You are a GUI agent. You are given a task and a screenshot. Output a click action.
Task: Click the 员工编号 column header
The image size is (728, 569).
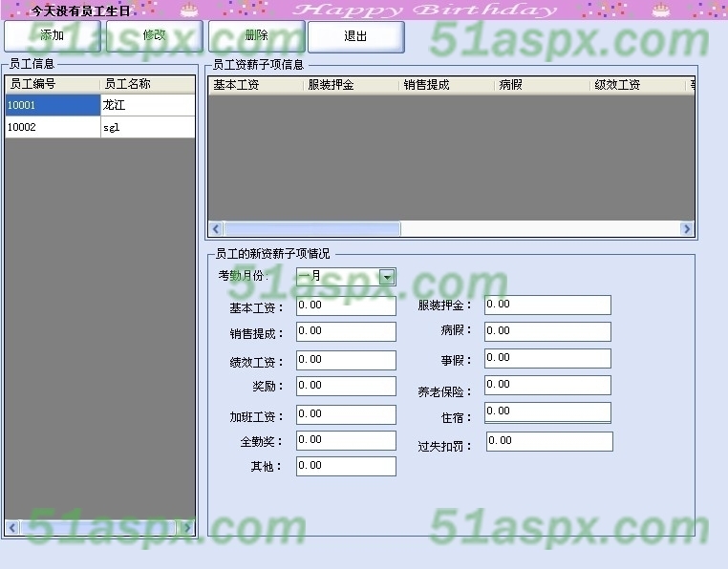point(53,84)
